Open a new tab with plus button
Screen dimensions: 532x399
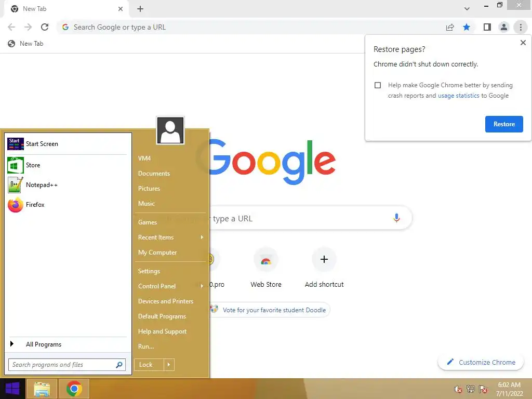(140, 9)
